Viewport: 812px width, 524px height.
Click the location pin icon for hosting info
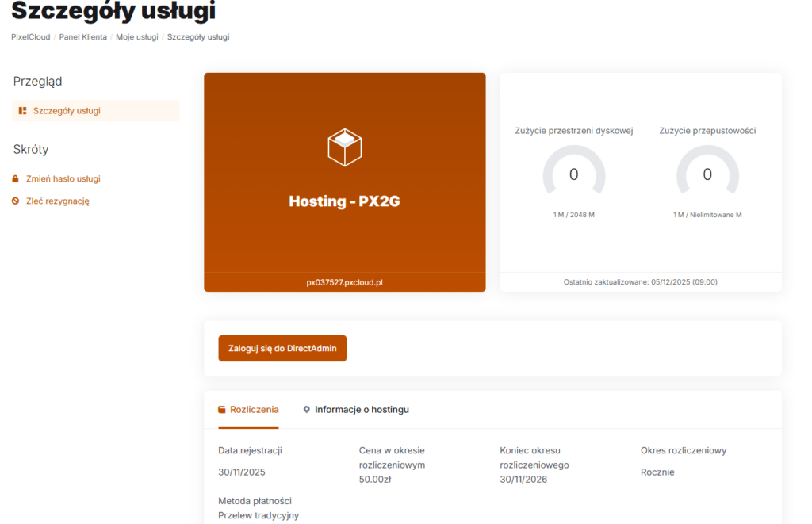click(307, 410)
